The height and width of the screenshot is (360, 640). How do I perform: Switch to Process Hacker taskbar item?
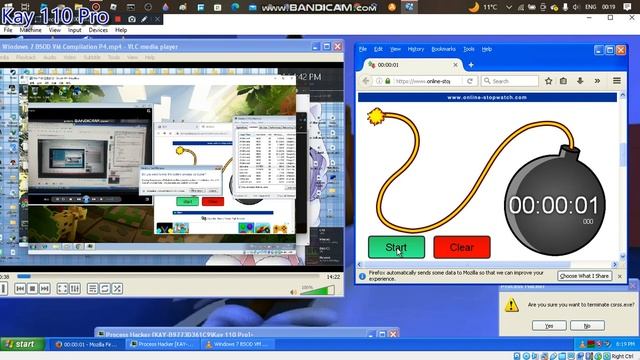click(x=162, y=344)
